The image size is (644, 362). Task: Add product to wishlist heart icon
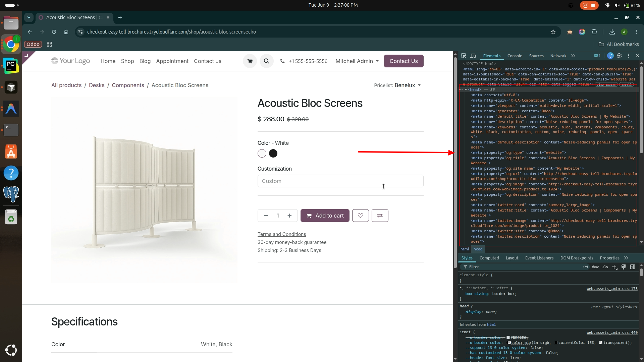coord(361,216)
